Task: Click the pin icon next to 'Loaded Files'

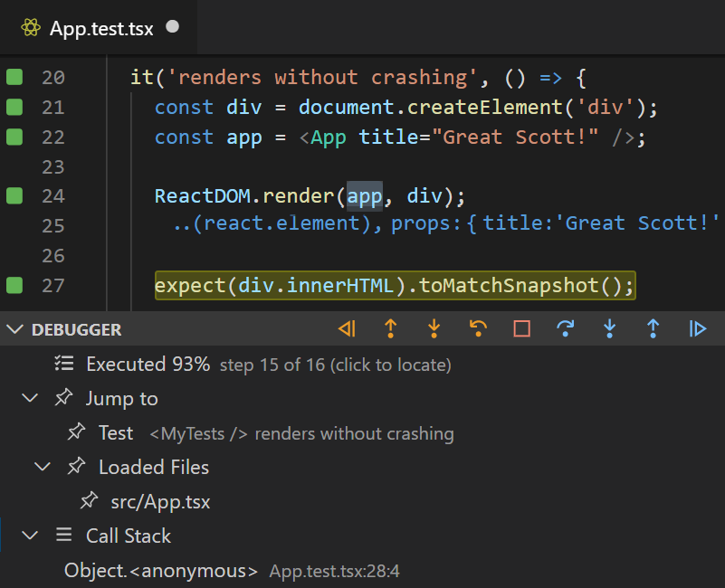Action: (77, 466)
